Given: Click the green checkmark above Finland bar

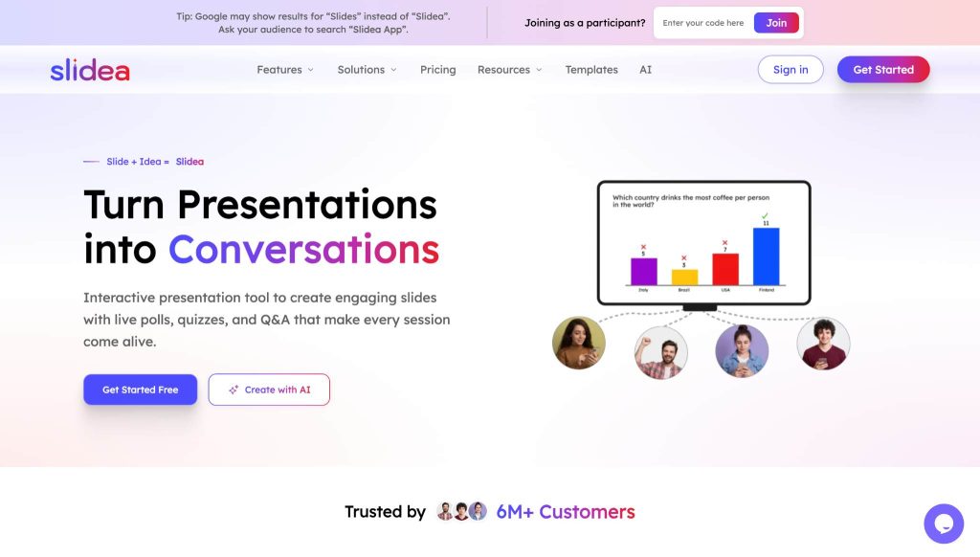Looking at the screenshot, I should tap(765, 215).
